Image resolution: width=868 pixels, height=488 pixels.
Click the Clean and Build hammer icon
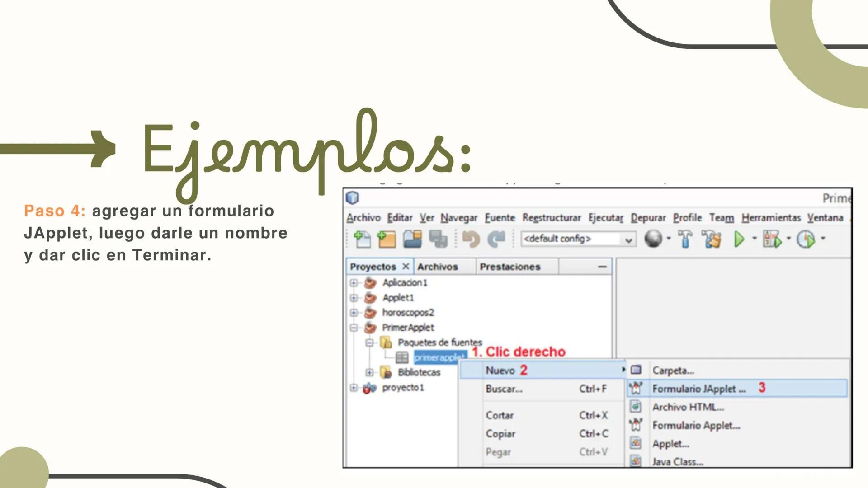[711, 239]
